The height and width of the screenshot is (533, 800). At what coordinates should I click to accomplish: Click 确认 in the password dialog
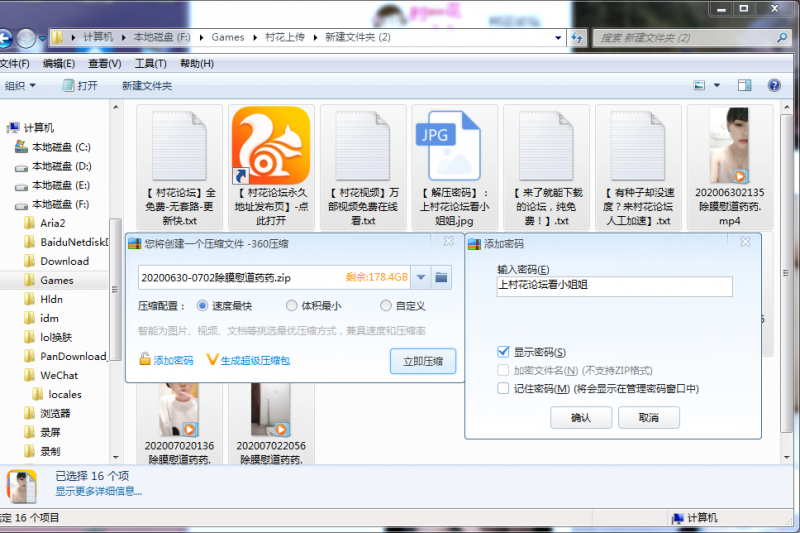[580, 418]
